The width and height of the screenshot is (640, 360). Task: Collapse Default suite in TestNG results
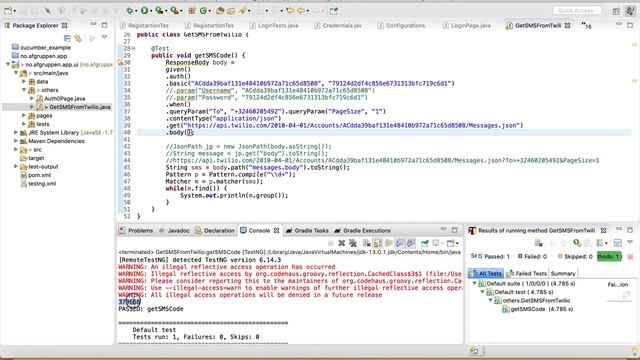coord(475,283)
